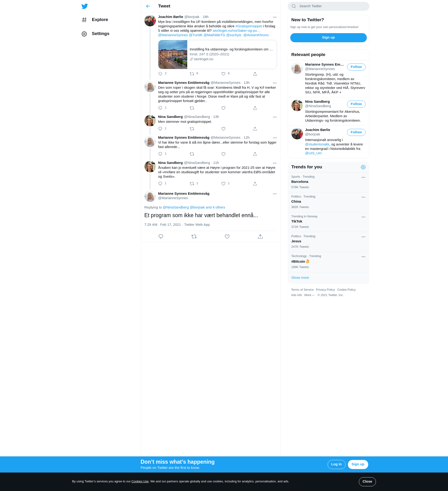Go back using the arrow icon
Screen dimensions: 448x491
[148, 6]
